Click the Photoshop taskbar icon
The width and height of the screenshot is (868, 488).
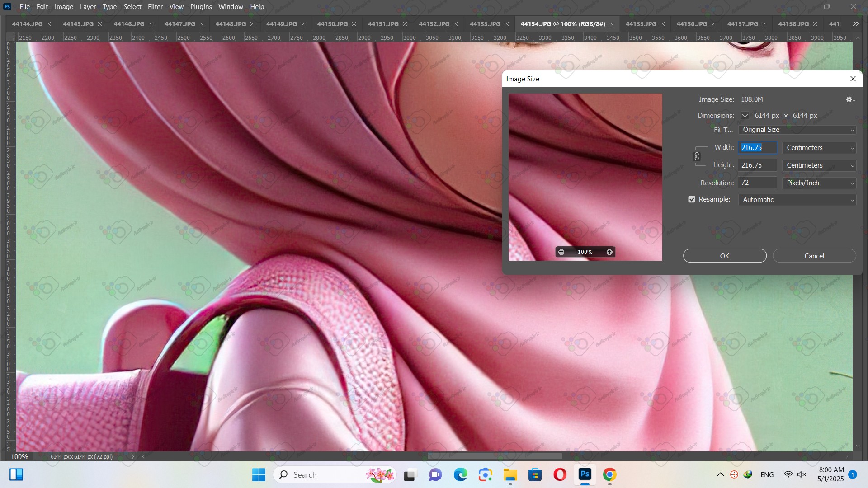[585, 474]
